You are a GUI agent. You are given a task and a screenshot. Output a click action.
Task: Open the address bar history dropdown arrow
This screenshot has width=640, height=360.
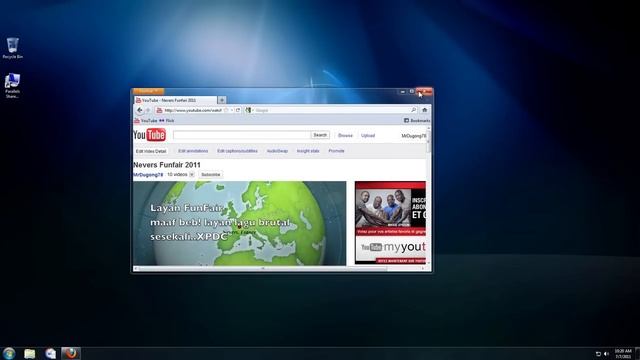[231, 110]
